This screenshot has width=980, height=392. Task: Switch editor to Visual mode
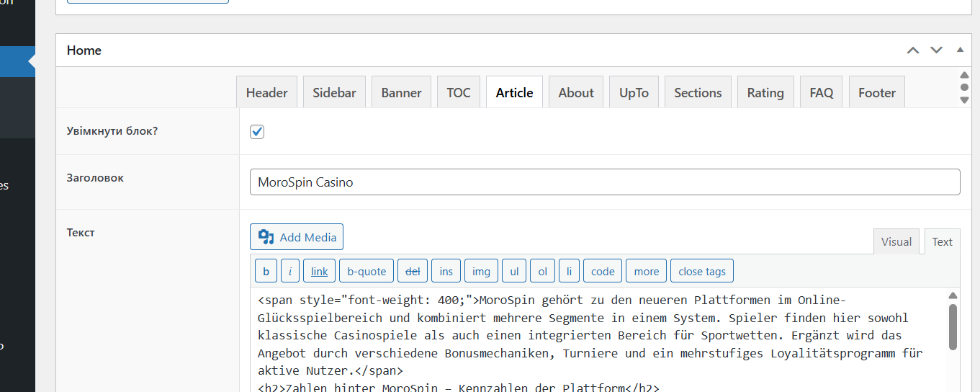coord(896,241)
